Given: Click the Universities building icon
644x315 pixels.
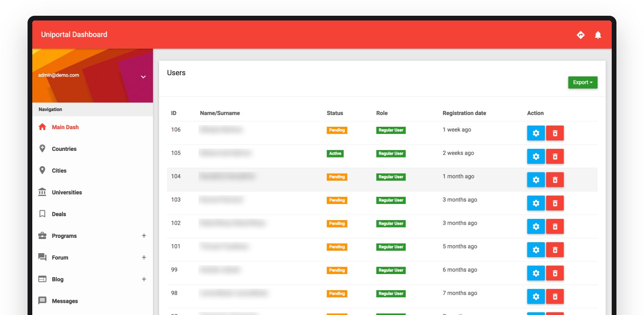Looking at the screenshot, I should point(42,192).
